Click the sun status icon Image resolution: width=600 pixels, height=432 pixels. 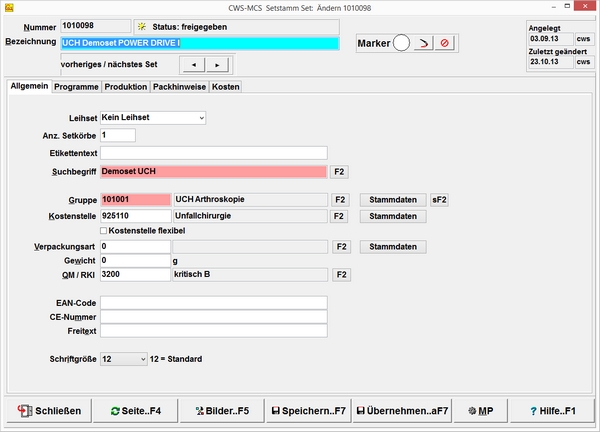[x=142, y=27]
